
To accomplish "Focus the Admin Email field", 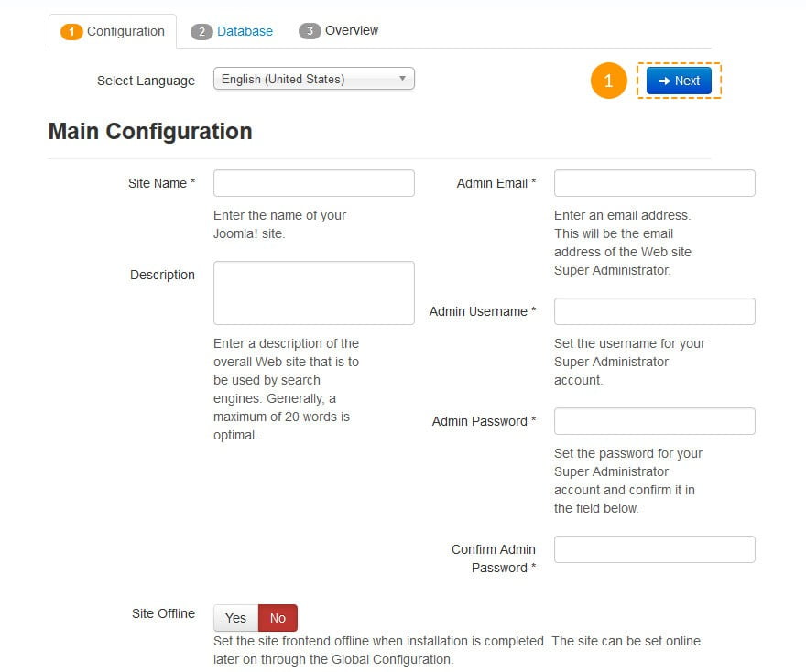I will [655, 183].
